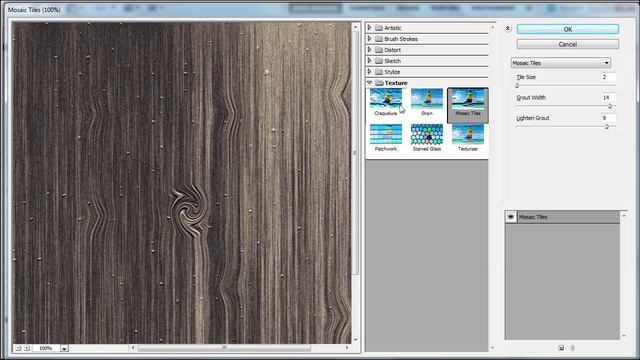640x360 pixels.
Task: Click preview scroll up arrow
Action: [356, 27]
